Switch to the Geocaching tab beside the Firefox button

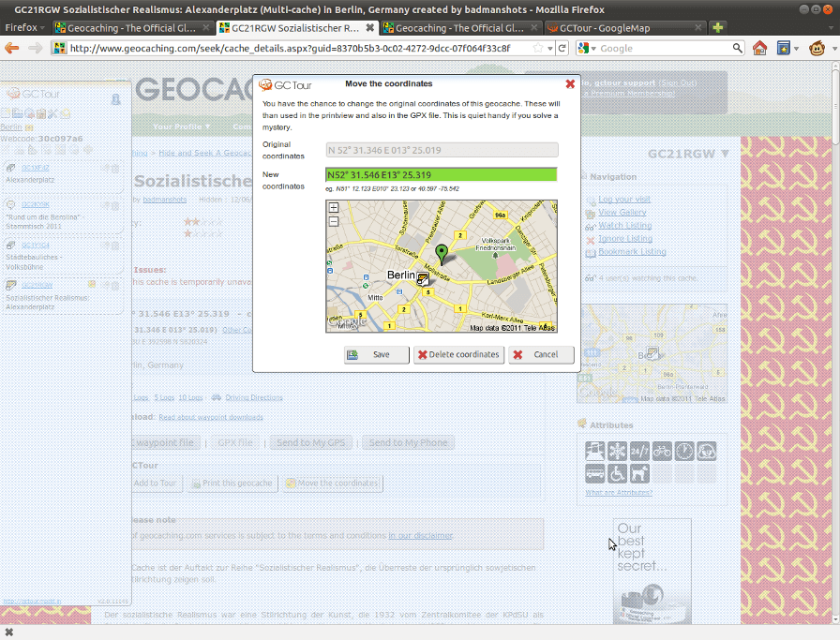coord(133,28)
